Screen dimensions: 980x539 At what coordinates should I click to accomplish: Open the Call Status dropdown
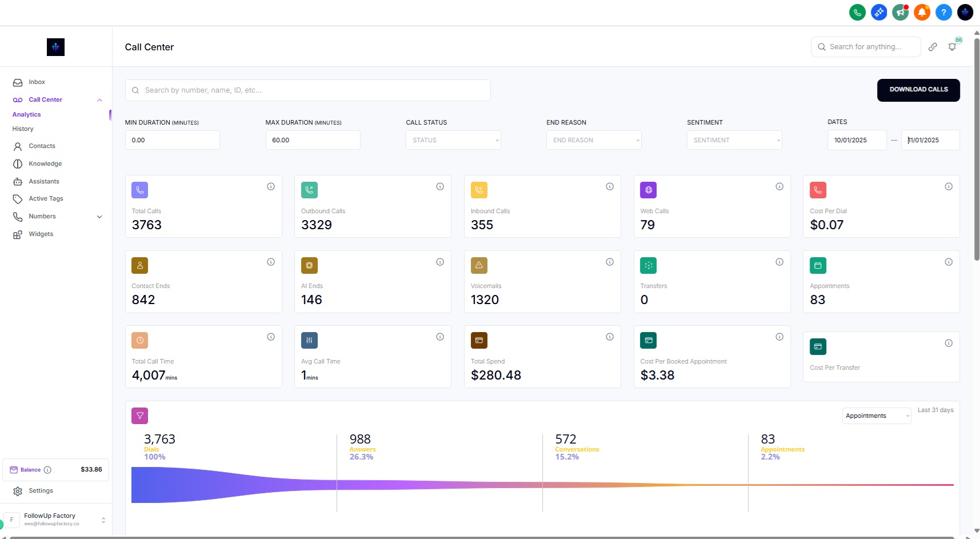click(x=453, y=140)
